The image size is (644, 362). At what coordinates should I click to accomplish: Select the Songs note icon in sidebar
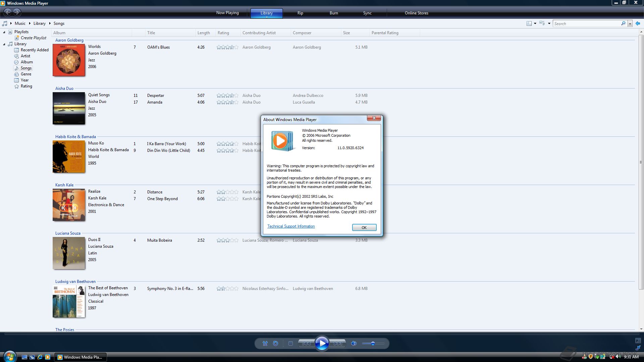pyautogui.click(x=16, y=68)
